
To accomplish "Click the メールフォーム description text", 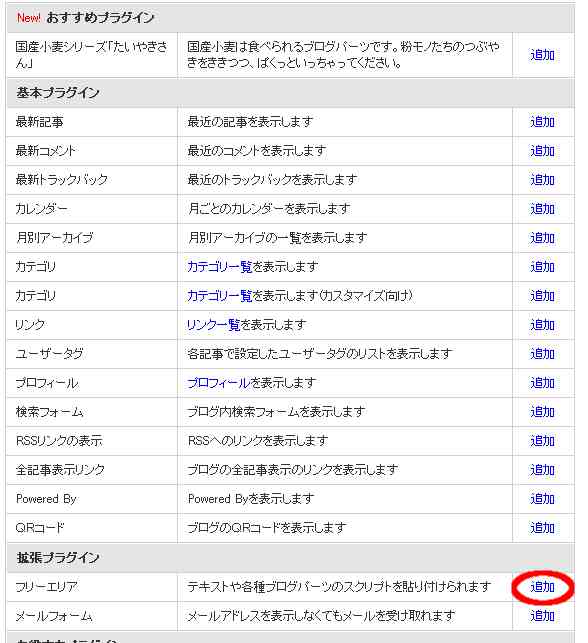I will click(321, 616).
